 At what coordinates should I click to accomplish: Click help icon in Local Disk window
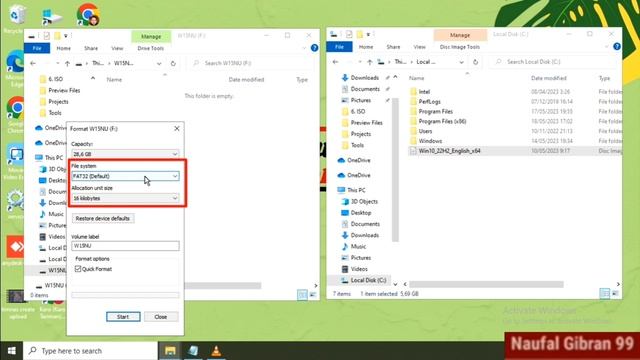click(x=617, y=47)
